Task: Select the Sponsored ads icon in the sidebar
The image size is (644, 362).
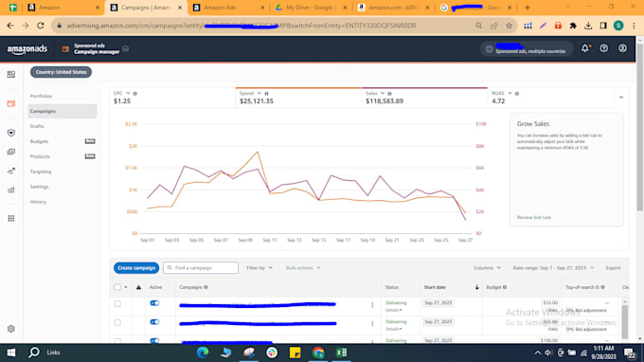Action: coord(11,103)
